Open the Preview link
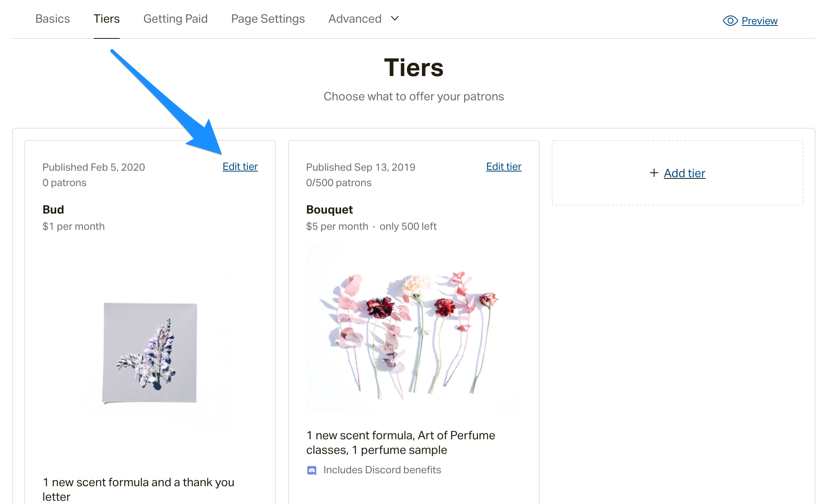 click(x=759, y=21)
